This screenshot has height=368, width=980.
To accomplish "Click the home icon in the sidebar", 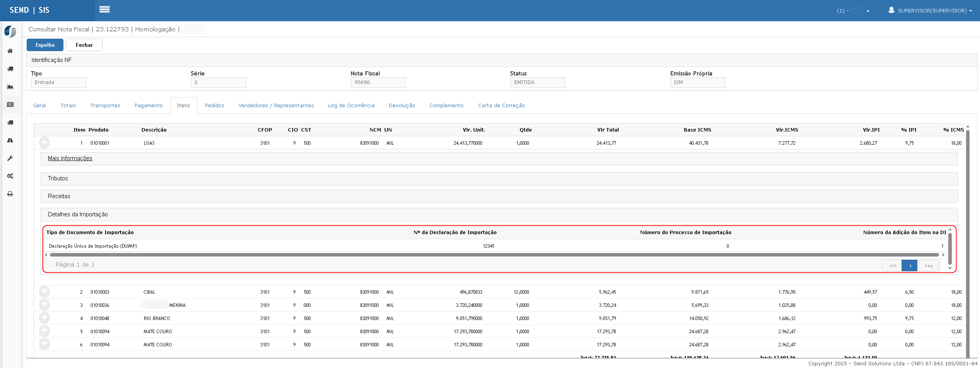I will tap(10, 51).
